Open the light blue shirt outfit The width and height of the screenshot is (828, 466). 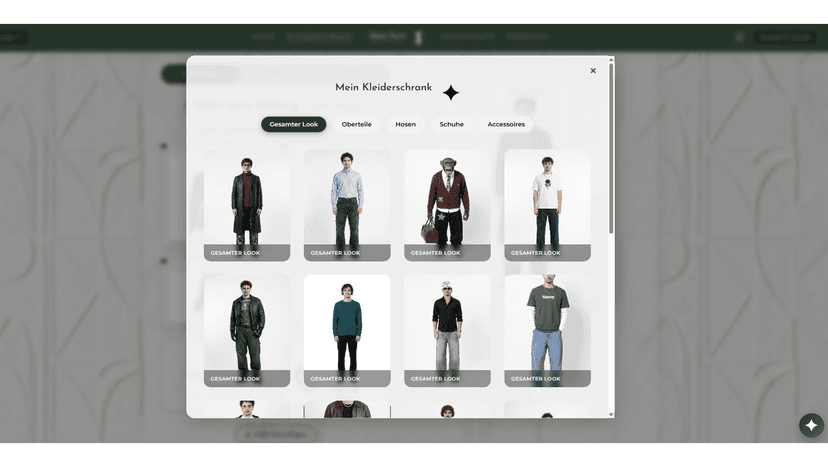tap(347, 205)
